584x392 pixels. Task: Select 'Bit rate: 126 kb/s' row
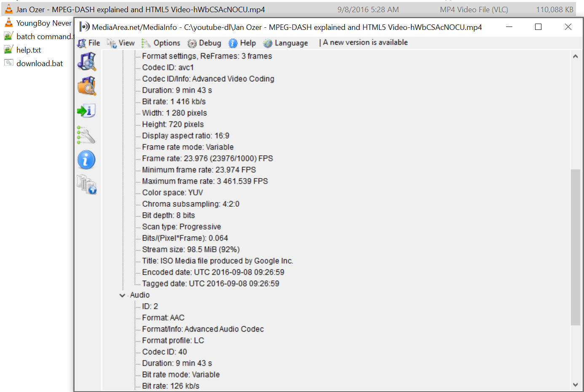[x=171, y=386]
